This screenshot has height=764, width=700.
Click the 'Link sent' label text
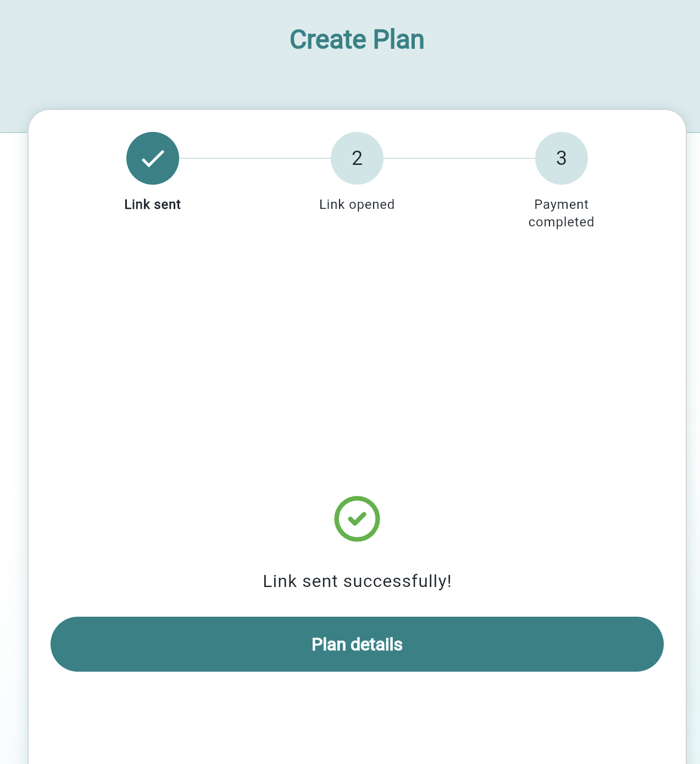coord(153,204)
